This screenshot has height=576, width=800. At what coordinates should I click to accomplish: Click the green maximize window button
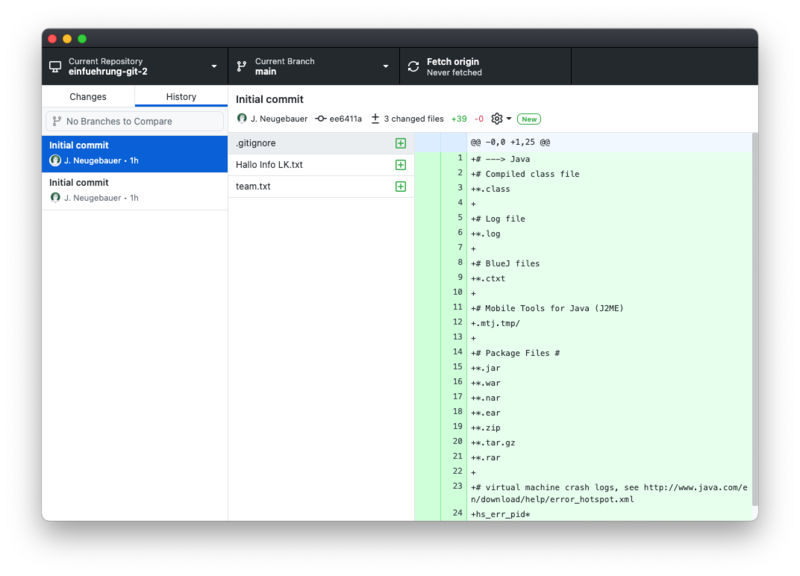click(x=82, y=39)
